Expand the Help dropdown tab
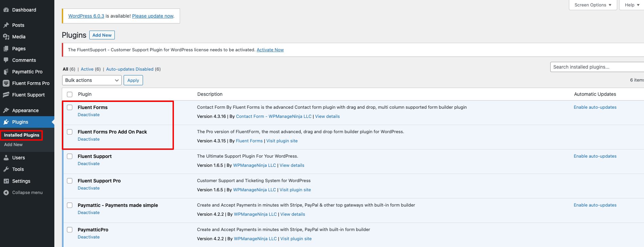The height and width of the screenshot is (247, 644). pyautogui.click(x=631, y=5)
